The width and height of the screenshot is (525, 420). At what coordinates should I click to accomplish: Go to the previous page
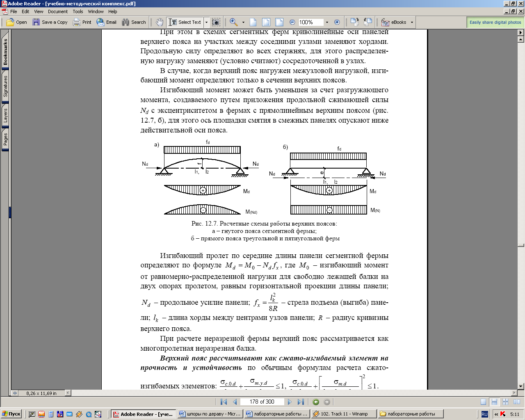[x=235, y=402]
